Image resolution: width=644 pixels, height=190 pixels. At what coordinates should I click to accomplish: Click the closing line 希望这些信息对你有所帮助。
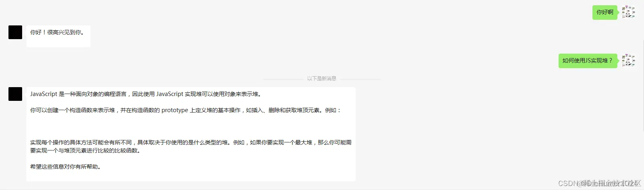pyautogui.click(x=66, y=167)
